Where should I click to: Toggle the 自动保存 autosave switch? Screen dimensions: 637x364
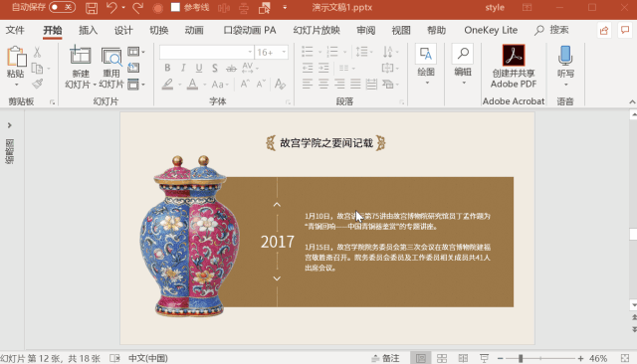[62, 7]
